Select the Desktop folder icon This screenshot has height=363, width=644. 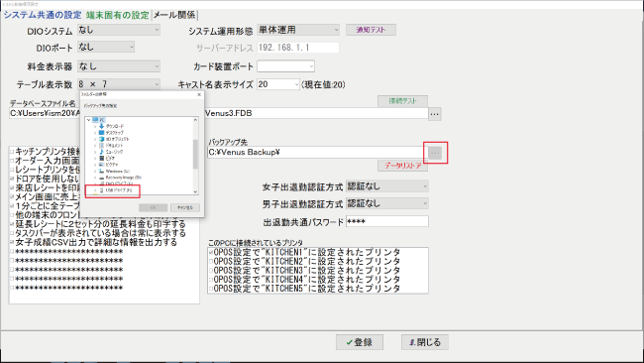101,133
